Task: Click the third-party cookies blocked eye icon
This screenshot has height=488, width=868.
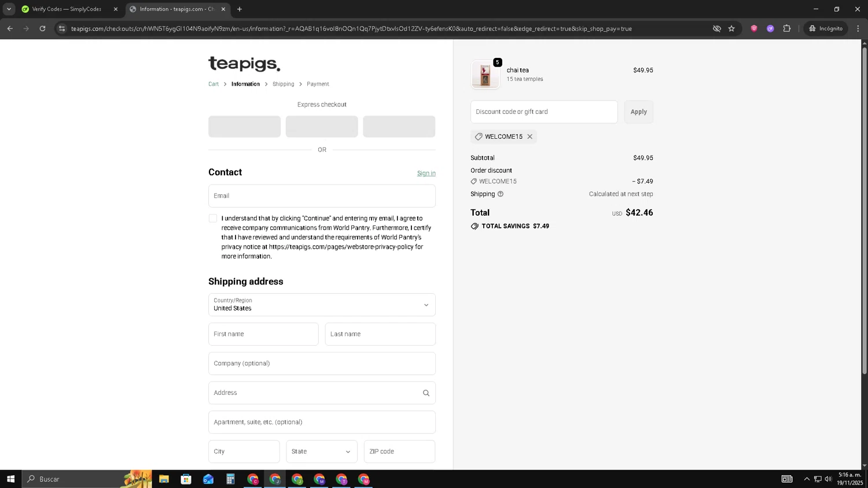Action: [x=716, y=28]
